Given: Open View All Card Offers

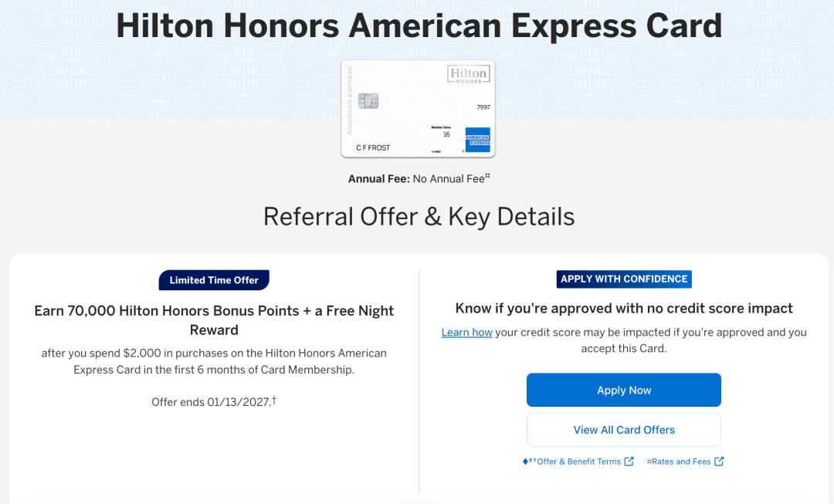Looking at the screenshot, I should pyautogui.click(x=623, y=430).
